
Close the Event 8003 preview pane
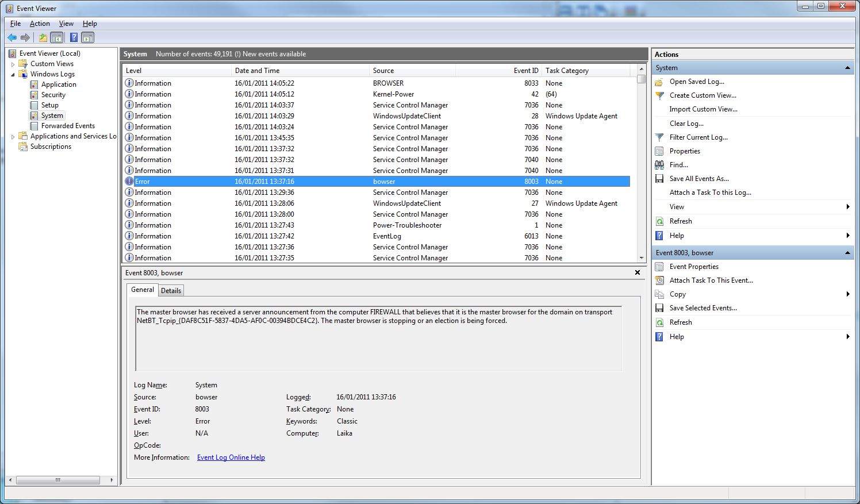click(x=637, y=272)
